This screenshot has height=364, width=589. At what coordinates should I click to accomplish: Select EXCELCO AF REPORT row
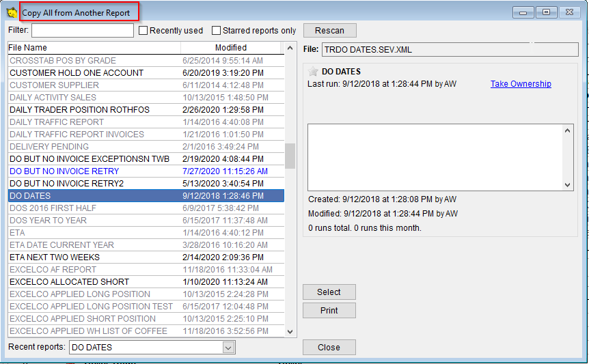pyautogui.click(x=146, y=270)
